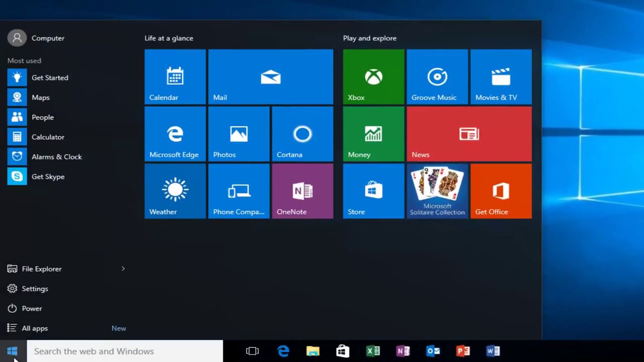Screen dimensions: 644x362
Task: Click the Play and explore group header
Action: [x=370, y=38]
